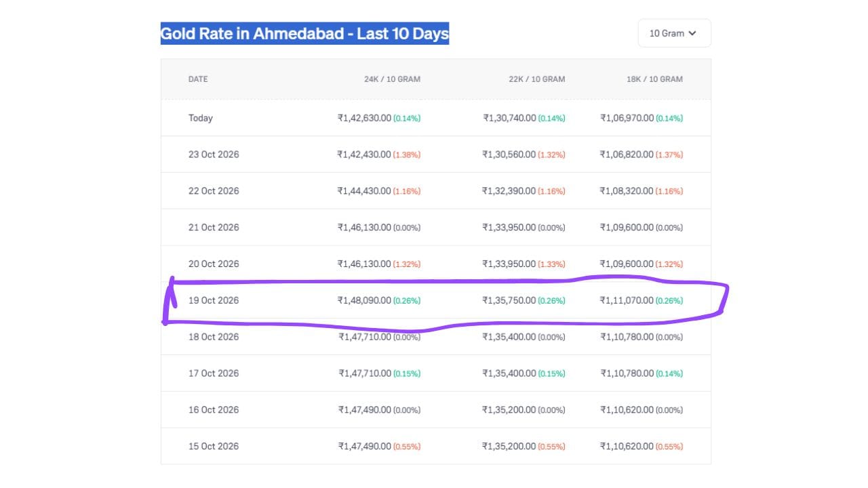The width and height of the screenshot is (868, 488).
Task: Click the 18 Oct 2026 row date
Action: [214, 337]
